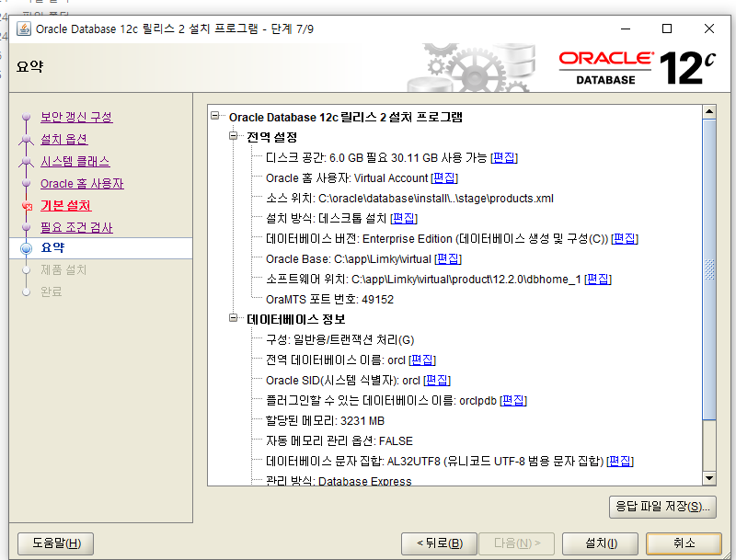Edit the pluggable database name orclpdb
736x560 pixels.
tap(513, 400)
